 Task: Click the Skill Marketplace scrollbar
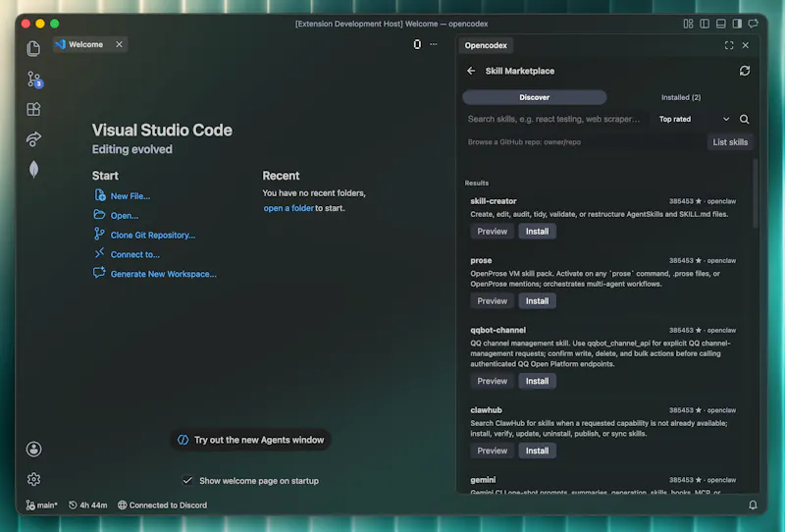pyautogui.click(x=755, y=193)
